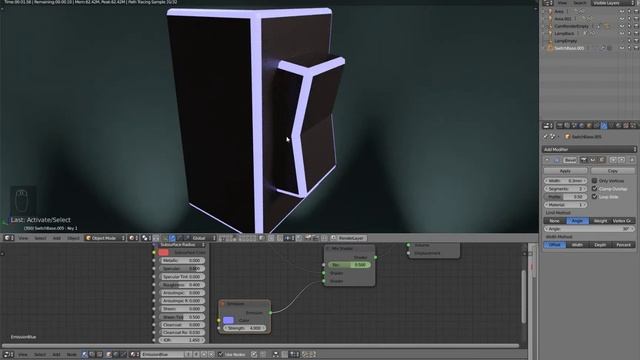Open node editor Add menu
The width and height of the screenshot is (640, 360).
click(x=56, y=354)
